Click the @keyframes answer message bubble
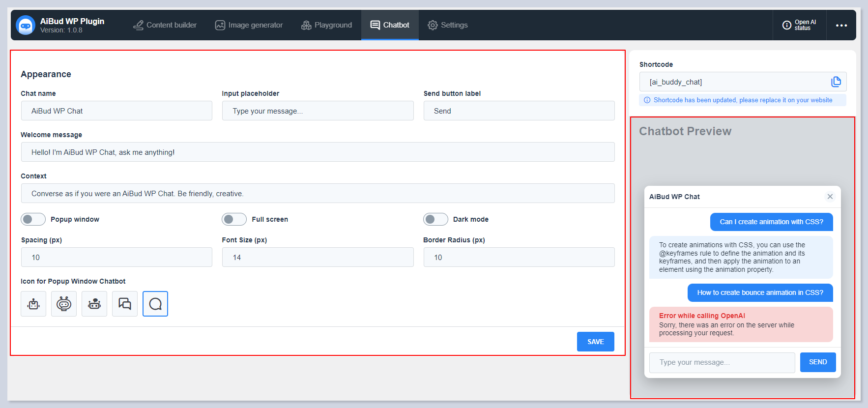 (x=741, y=257)
